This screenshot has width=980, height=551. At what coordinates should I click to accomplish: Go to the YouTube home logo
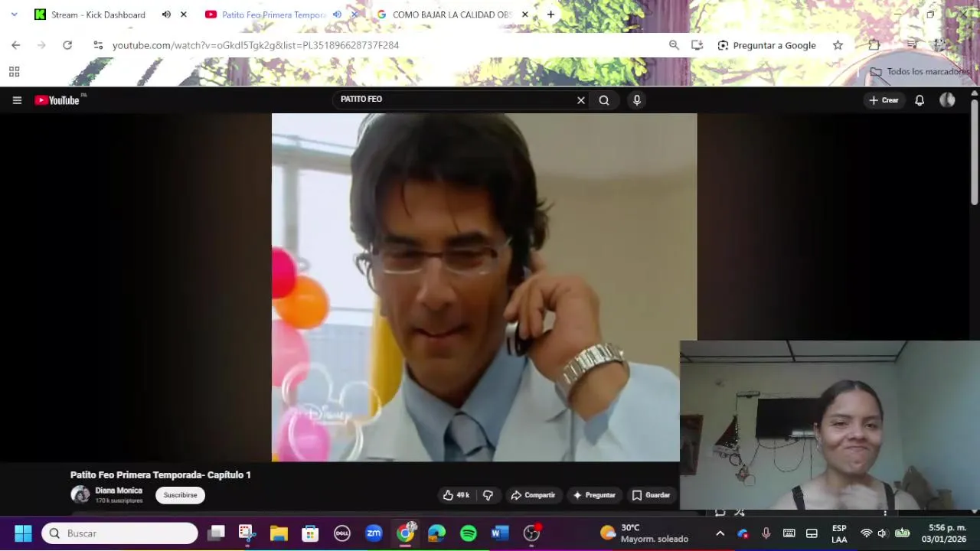click(x=57, y=100)
